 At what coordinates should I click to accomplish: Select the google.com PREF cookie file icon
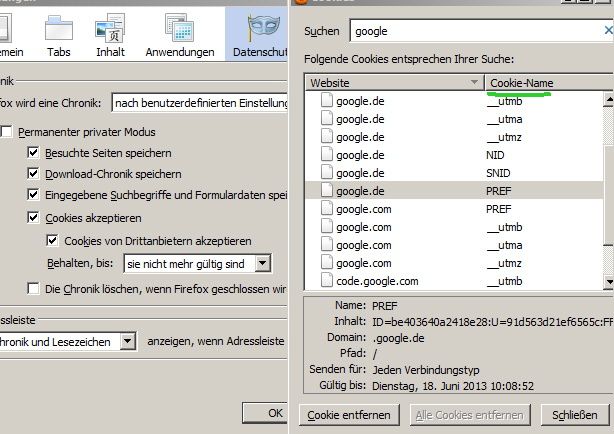coord(327,208)
